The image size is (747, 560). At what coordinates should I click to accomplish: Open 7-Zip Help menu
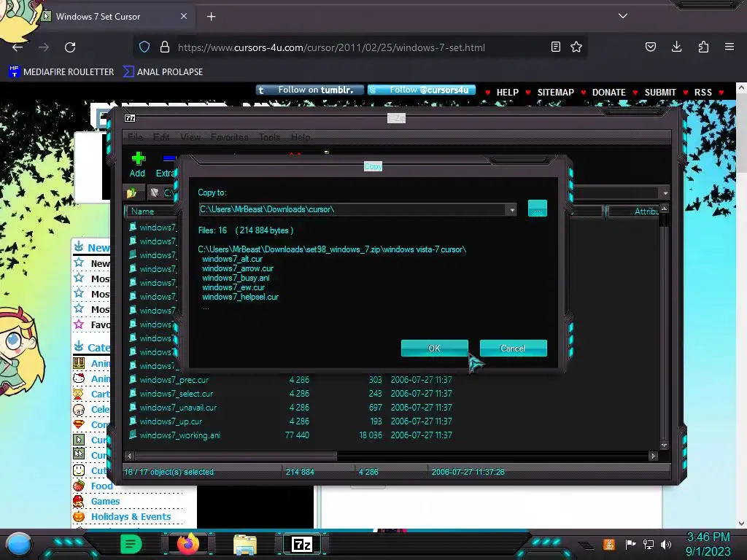click(301, 137)
